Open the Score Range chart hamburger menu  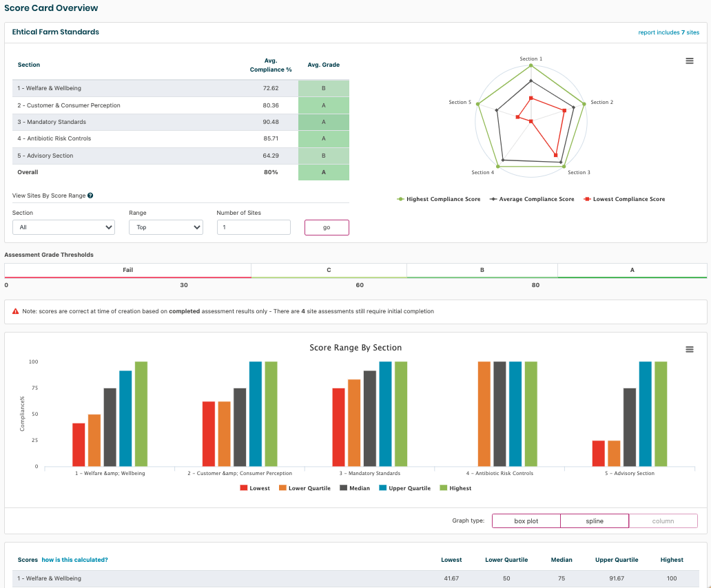click(689, 350)
